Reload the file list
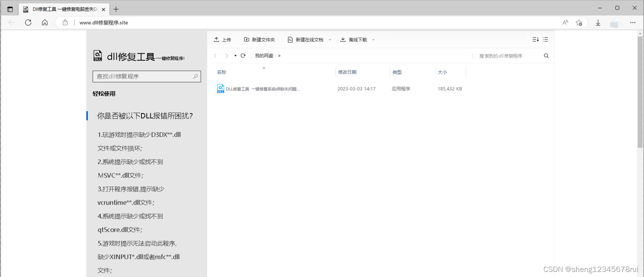644x277 pixels. (243, 56)
